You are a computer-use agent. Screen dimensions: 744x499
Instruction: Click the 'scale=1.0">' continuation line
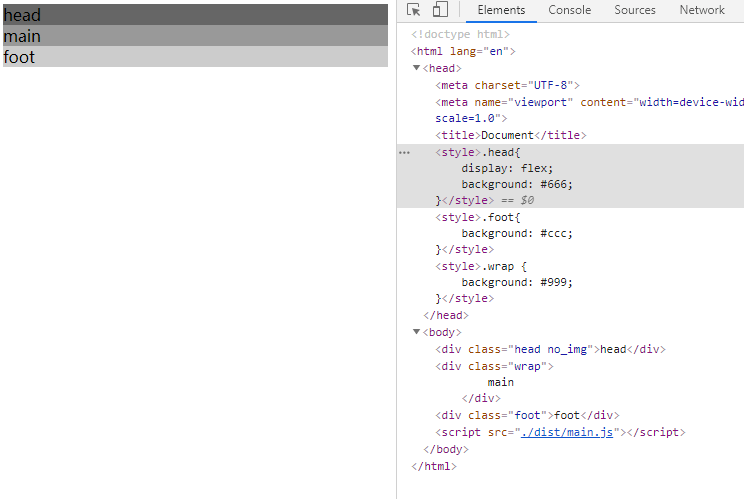tap(471, 118)
